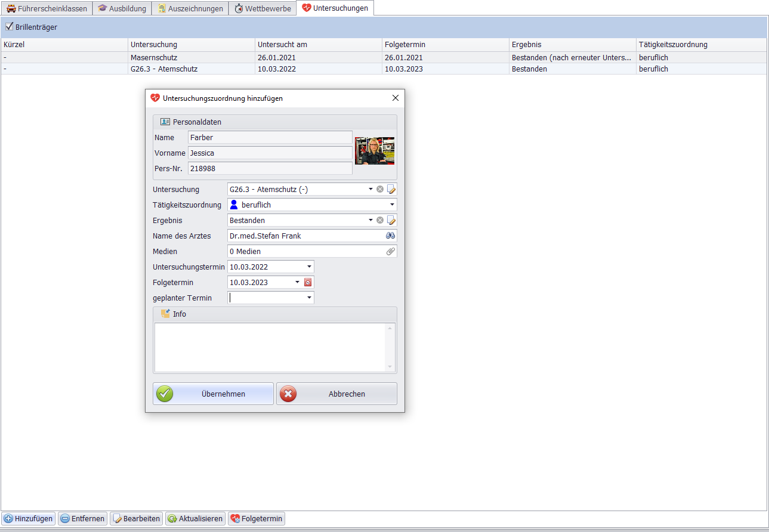
Task: Click the Hinzufügen toolbar button
Action: [x=28, y=518]
